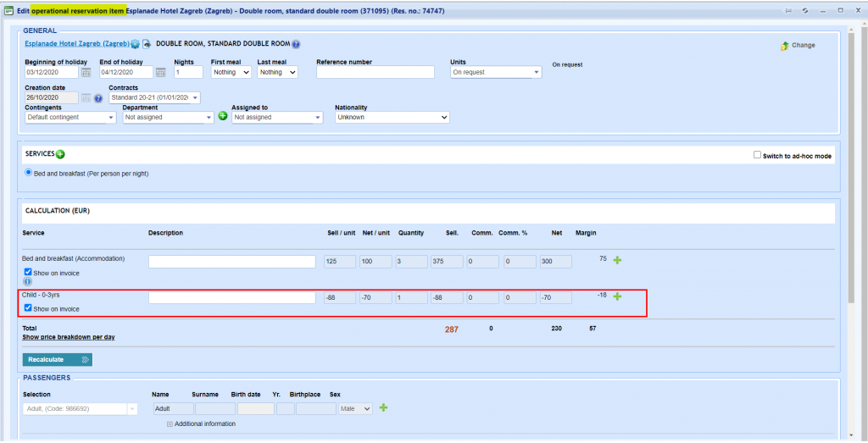Expand Additional information section

(170, 424)
